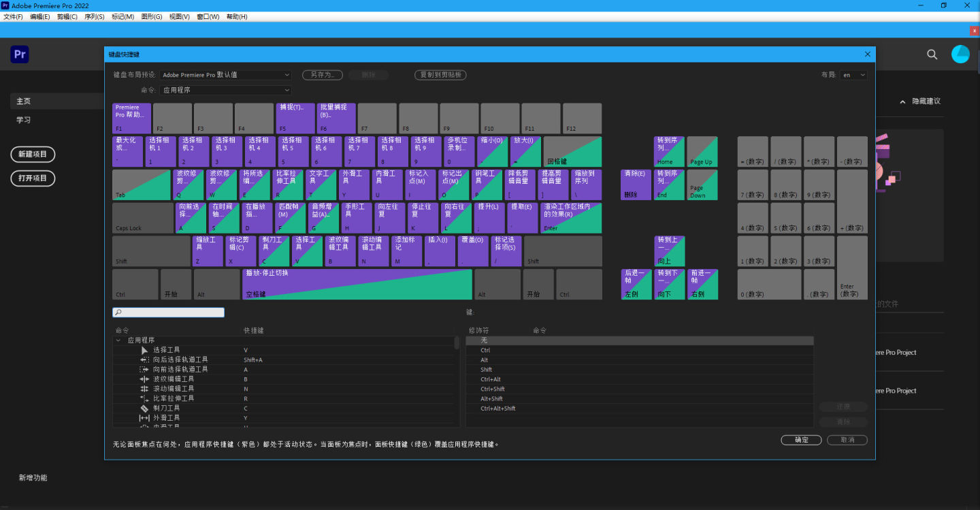Select the F1 Premiere Pro 帮助 key
980x510 pixels.
click(131, 118)
